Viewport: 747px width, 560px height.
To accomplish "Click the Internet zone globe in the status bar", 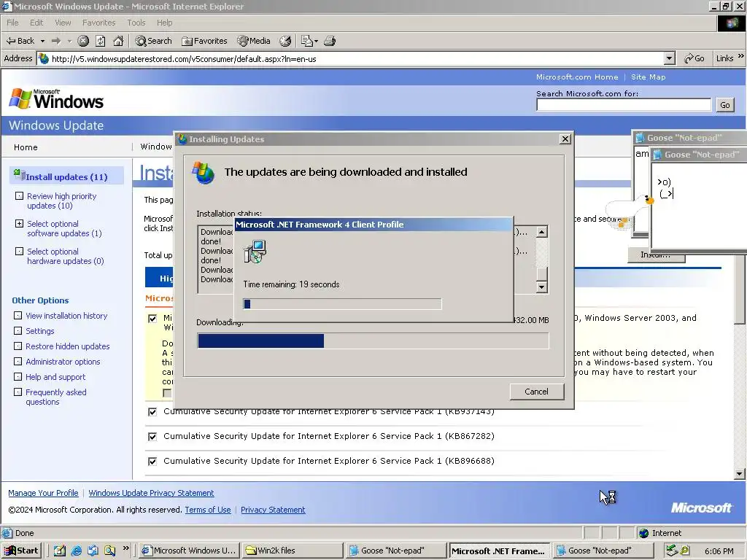I will click(x=643, y=533).
